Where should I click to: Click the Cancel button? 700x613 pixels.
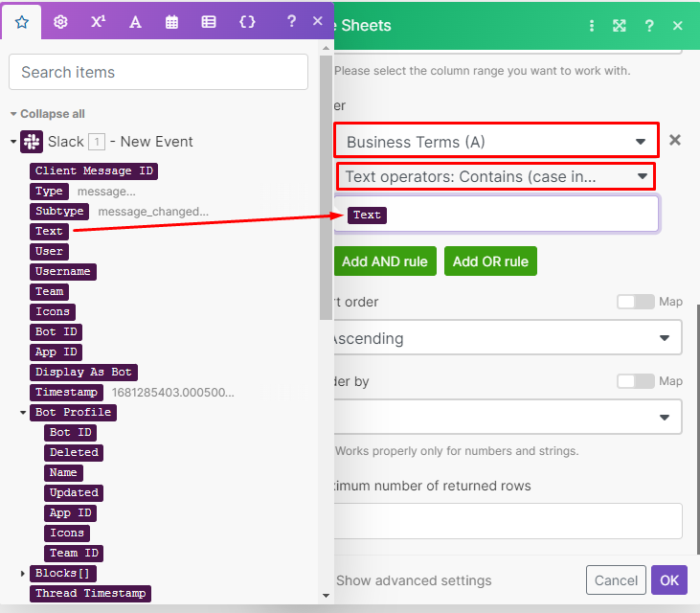(x=616, y=580)
